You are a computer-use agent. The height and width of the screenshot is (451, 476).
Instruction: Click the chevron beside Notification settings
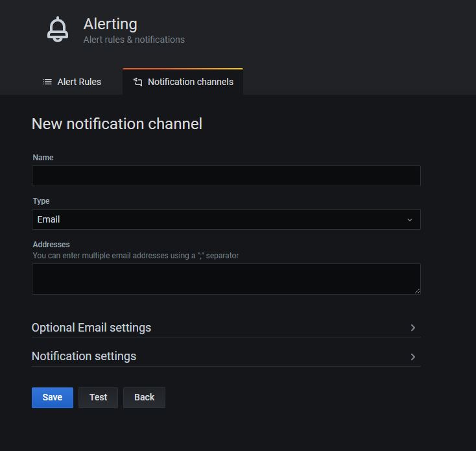pos(412,357)
